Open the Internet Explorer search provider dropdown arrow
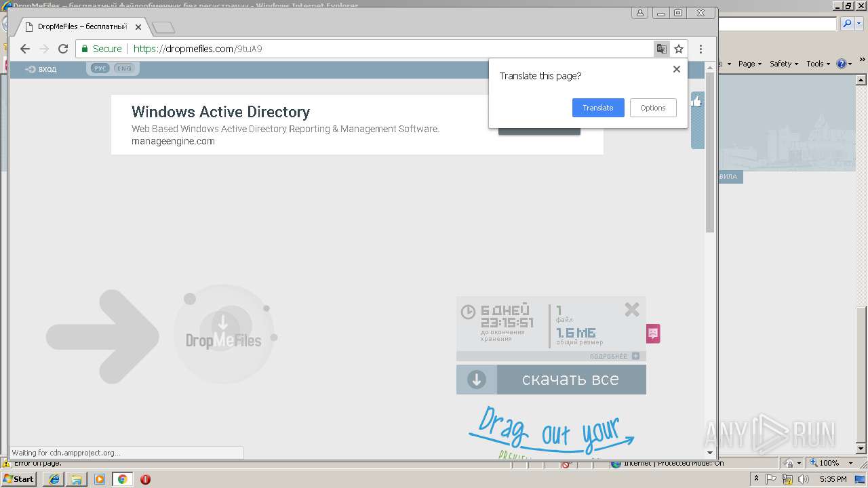This screenshot has width=868, height=488. pos(859,24)
